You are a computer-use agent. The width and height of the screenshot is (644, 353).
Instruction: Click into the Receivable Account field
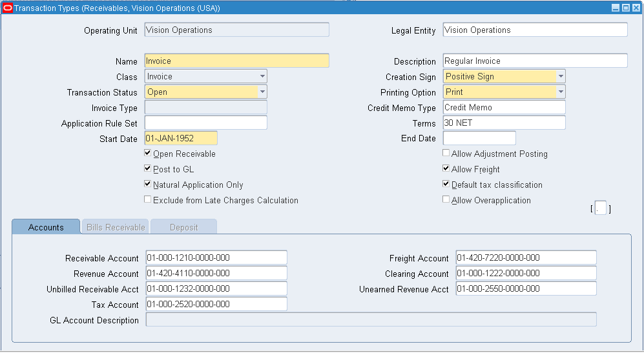216,258
